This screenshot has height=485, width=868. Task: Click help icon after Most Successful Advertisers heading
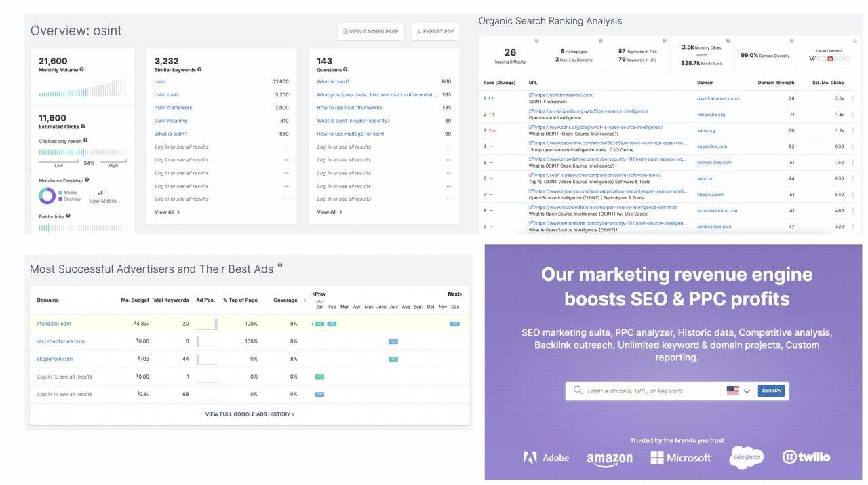280,265
